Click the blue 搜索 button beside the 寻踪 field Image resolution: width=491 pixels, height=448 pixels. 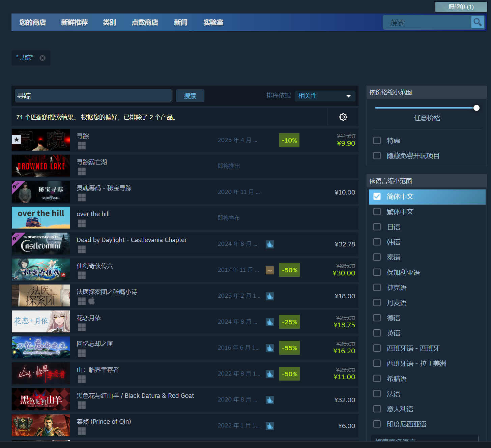tap(190, 96)
